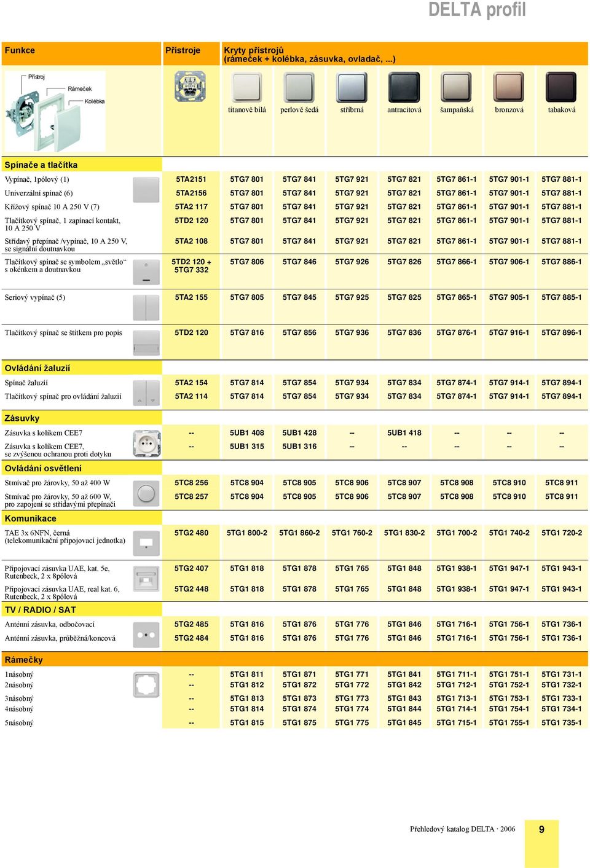Click the device code 5TA2 117
This screenshot has width=590, height=868.
click(191, 206)
